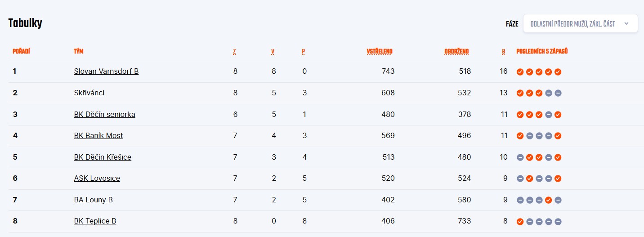Click the OBDRŽENO column header
644x237 pixels.
click(456, 51)
